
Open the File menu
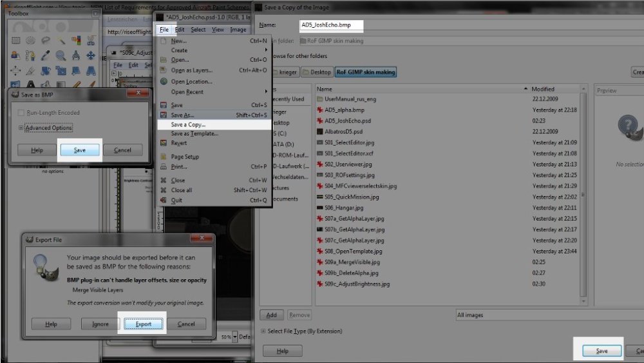(164, 29)
